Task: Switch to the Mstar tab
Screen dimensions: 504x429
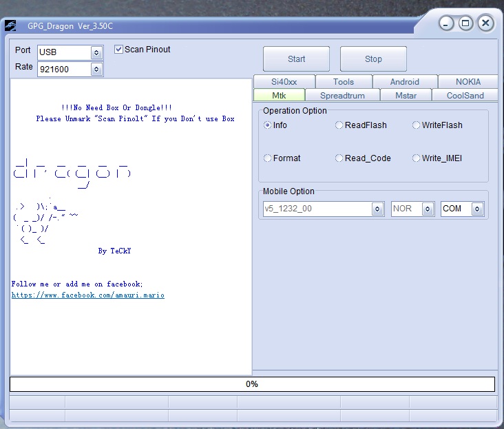Action: [x=406, y=96]
